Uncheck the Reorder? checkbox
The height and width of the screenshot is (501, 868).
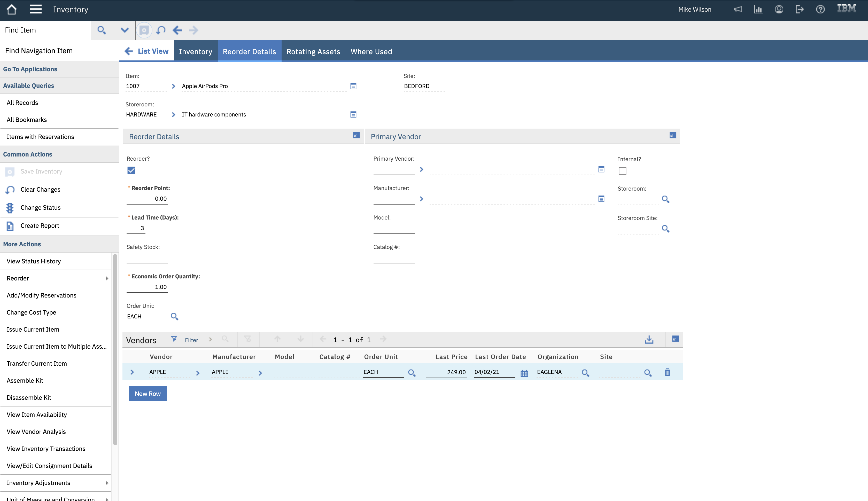(x=131, y=170)
